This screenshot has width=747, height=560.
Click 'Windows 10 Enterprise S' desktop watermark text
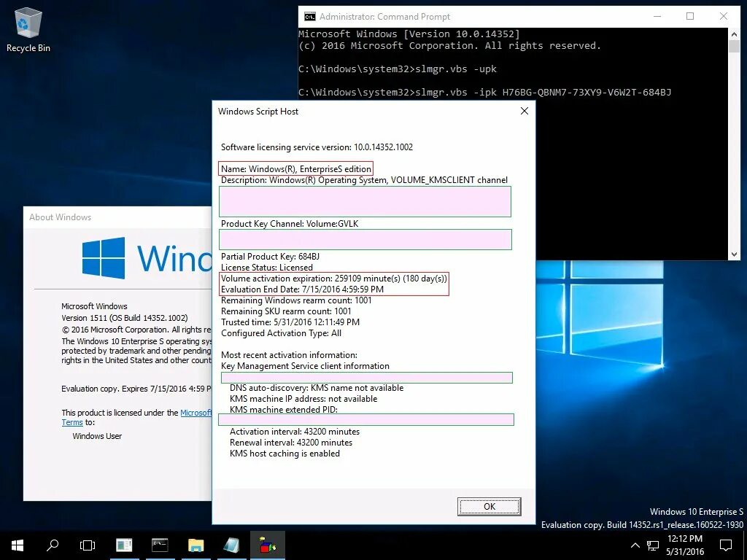697,512
